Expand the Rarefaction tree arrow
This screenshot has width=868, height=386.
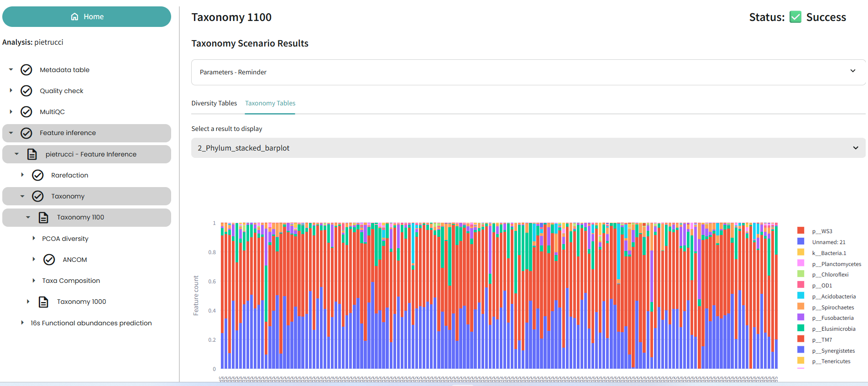click(22, 175)
